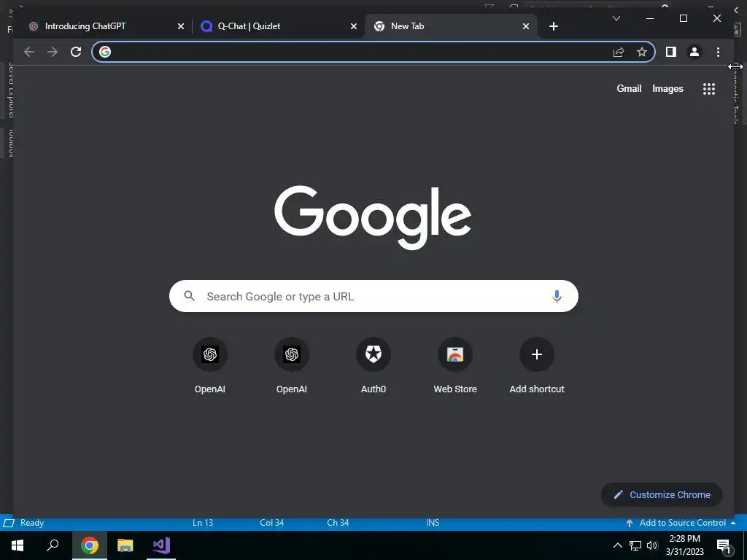Screen dimensions: 747x560
Task: Reload the current page
Action: [x=76, y=52]
